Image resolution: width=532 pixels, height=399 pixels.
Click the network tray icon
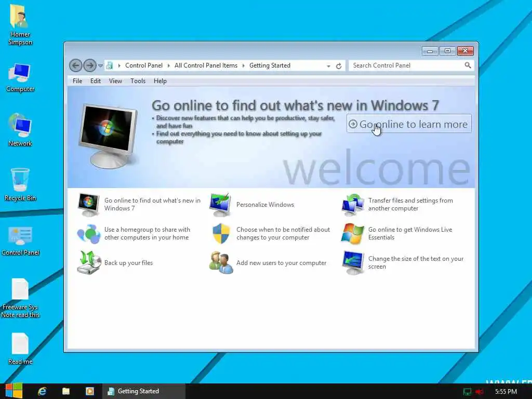467,392
